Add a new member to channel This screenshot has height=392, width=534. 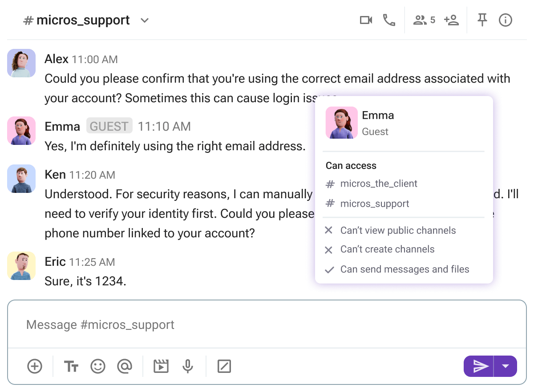451,20
